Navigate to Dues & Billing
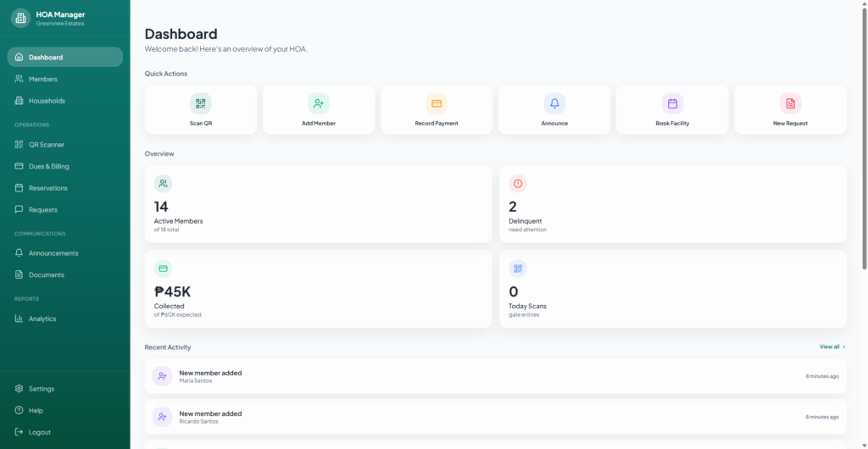 click(48, 166)
